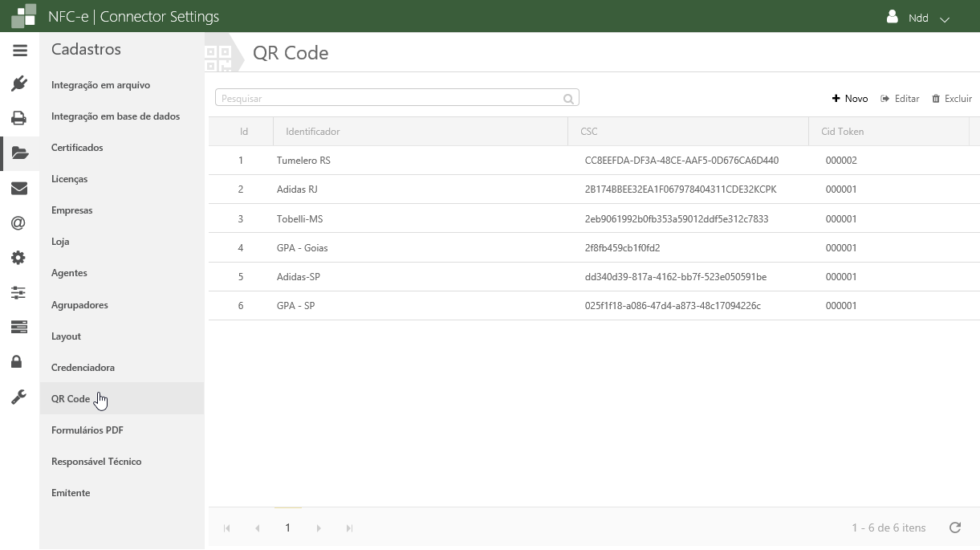980x550 pixels.
Task: Open the gear settings icon in sidebar
Action: click(x=19, y=258)
